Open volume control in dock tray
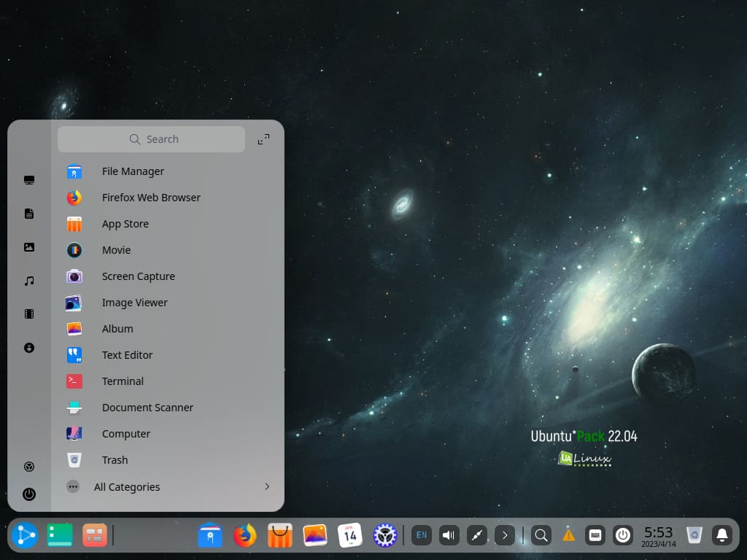747x560 pixels. 449,535
